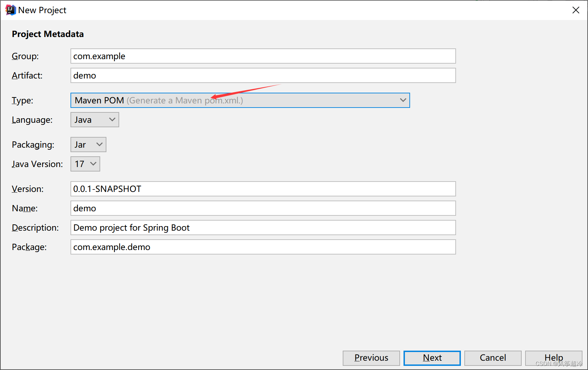
Task: Close the New Project dialog
Action: pos(576,10)
